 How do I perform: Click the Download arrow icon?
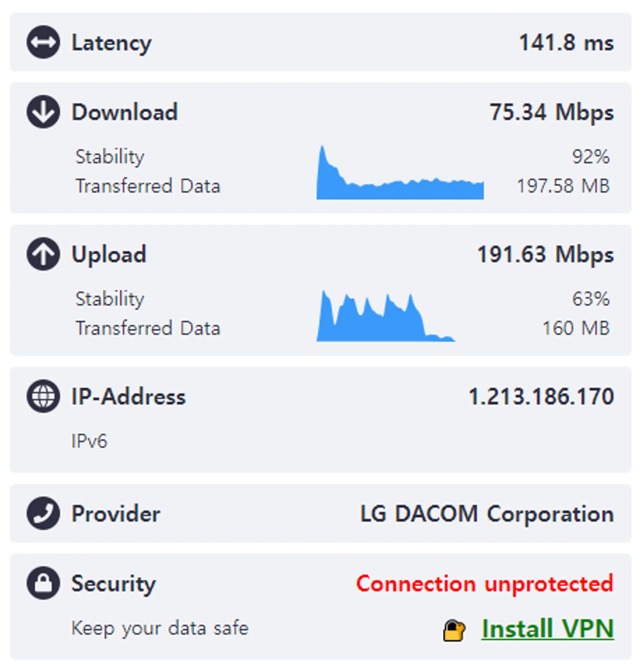[x=43, y=112]
